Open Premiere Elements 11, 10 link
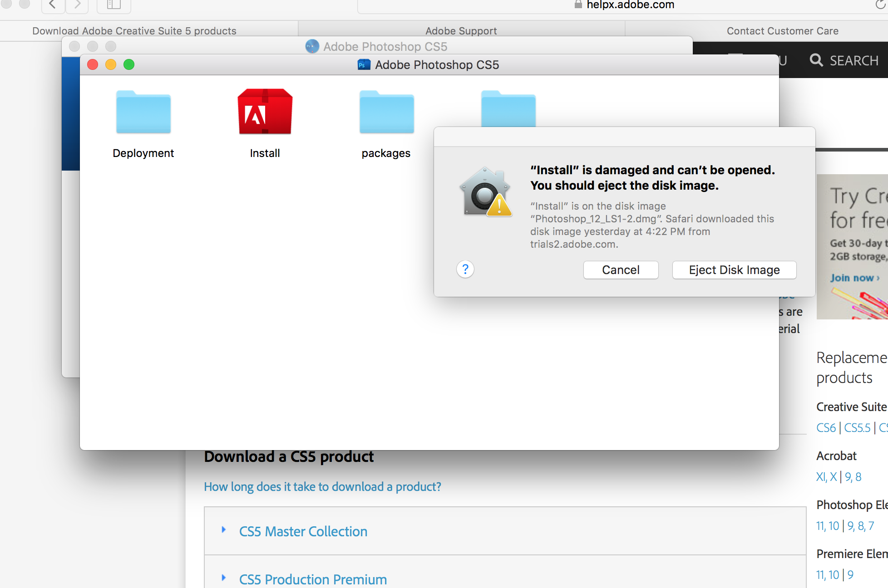This screenshot has height=588, width=888. [x=828, y=575]
